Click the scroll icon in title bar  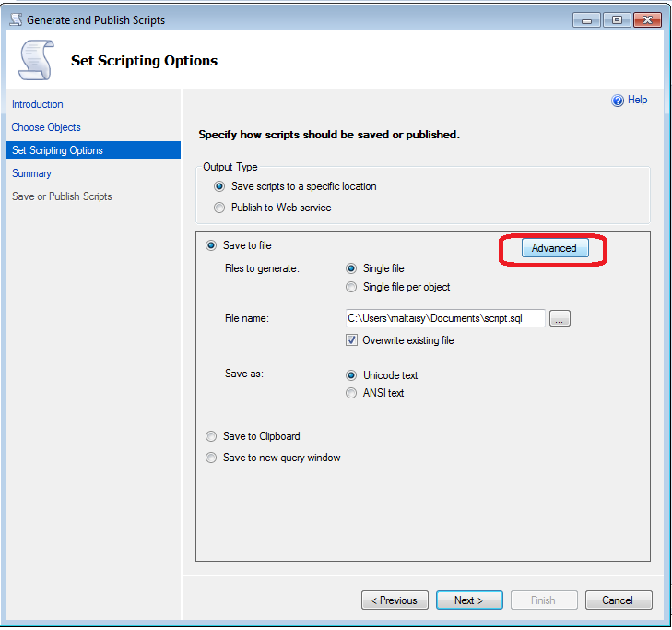[15, 19]
